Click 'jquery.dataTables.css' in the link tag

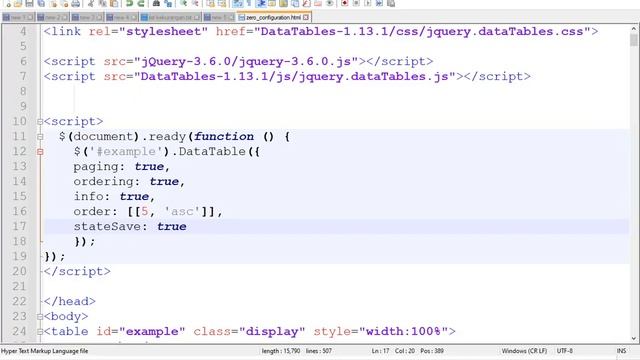tap(505, 32)
